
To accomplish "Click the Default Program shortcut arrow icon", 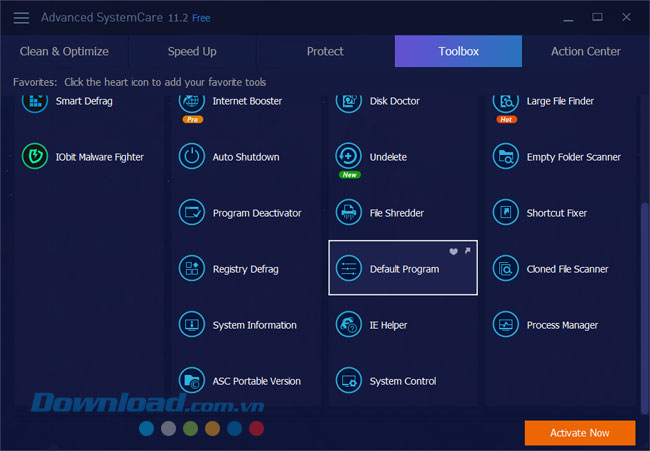I will pos(468,251).
